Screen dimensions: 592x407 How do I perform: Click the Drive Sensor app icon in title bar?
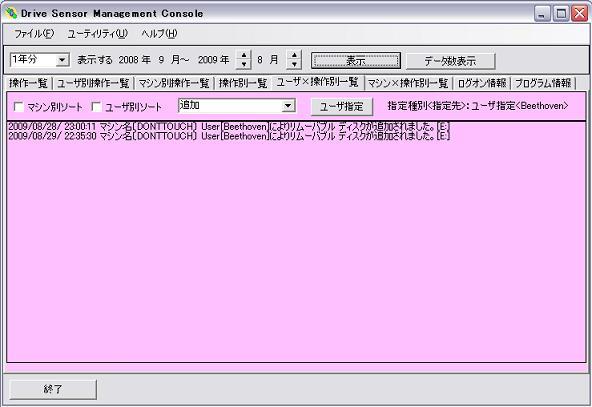pos(11,14)
